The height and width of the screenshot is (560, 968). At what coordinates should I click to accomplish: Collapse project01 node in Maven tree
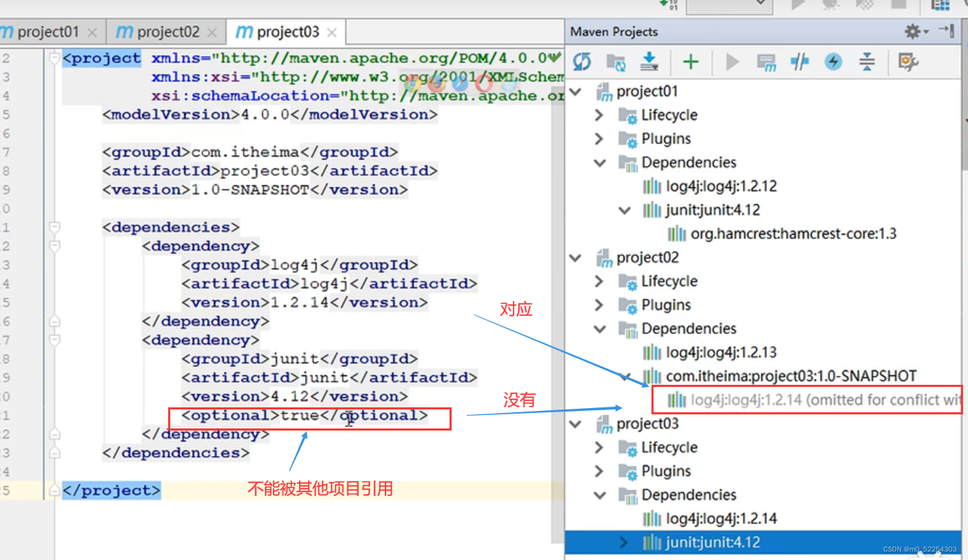pos(577,91)
